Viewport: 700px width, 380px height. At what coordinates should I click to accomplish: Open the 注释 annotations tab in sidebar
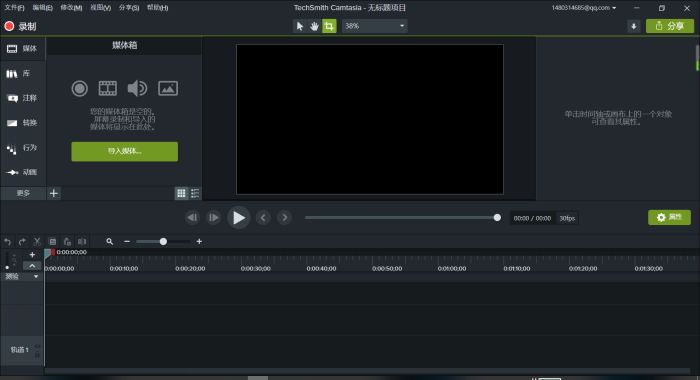(x=22, y=98)
